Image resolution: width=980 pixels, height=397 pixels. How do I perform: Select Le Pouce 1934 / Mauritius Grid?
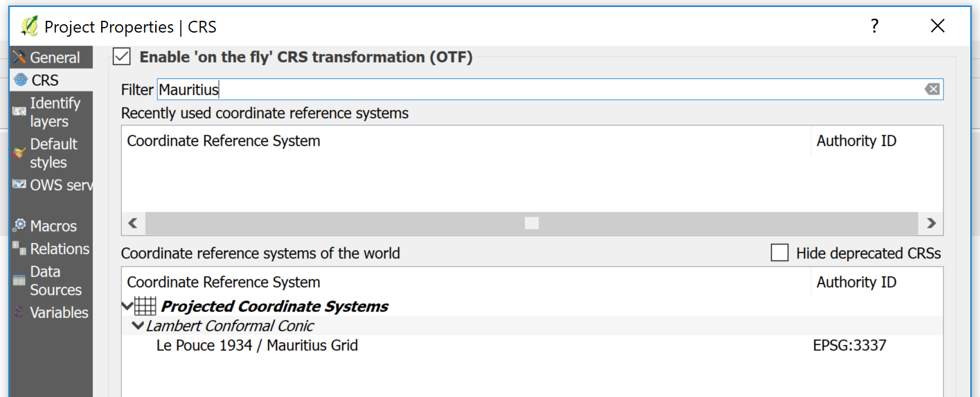click(257, 345)
